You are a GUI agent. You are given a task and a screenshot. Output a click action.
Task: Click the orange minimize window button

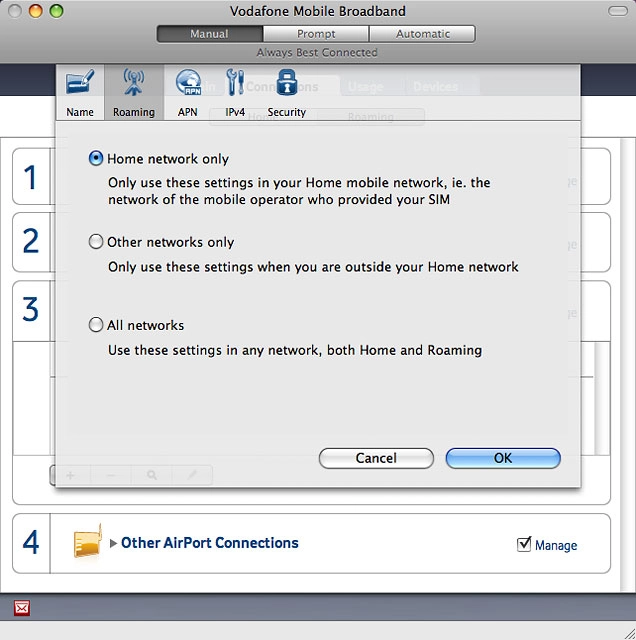tap(36, 11)
